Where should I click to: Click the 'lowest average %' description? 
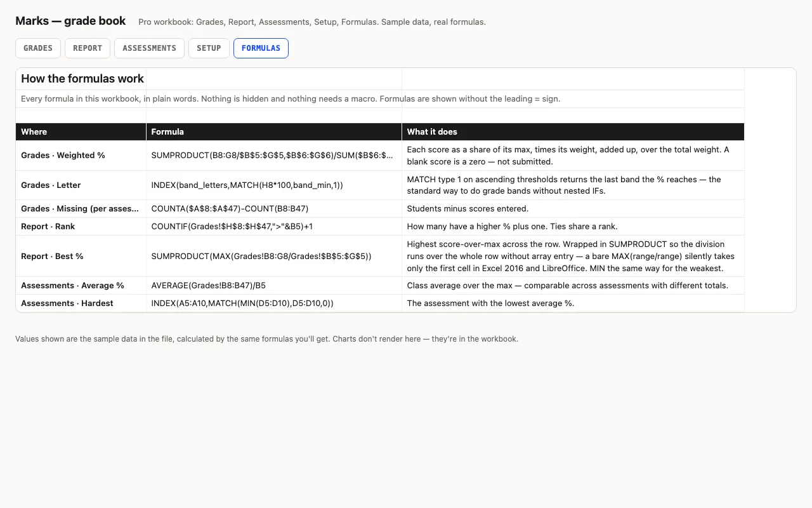(573, 304)
